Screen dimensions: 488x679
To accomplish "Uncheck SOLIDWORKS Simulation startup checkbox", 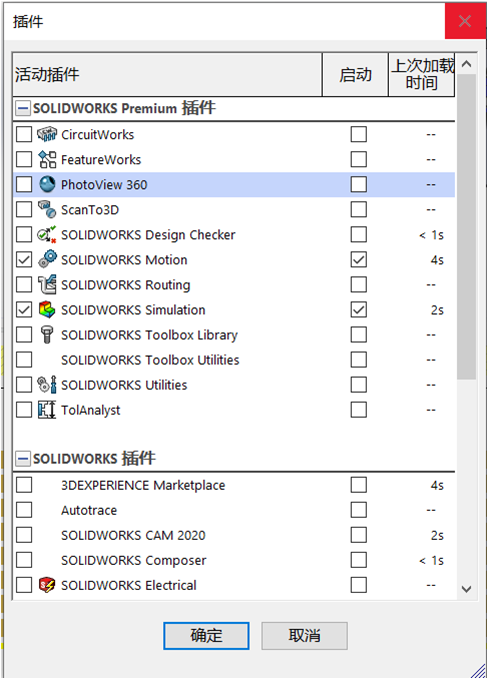I will tap(359, 310).
